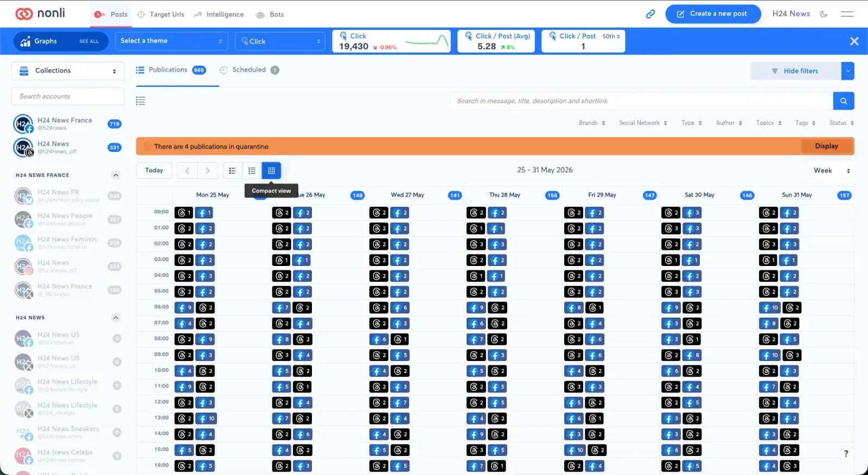Open the Week range dropdown

point(832,170)
